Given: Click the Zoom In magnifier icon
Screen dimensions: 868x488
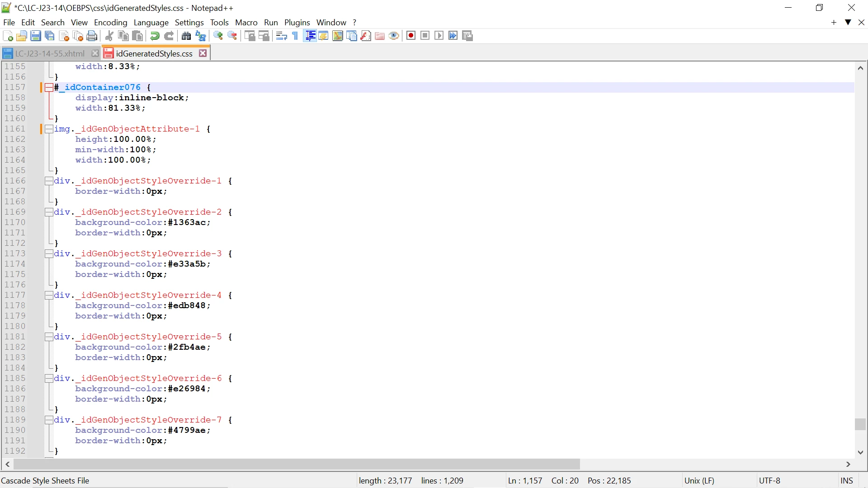Looking at the screenshot, I should coord(218,36).
